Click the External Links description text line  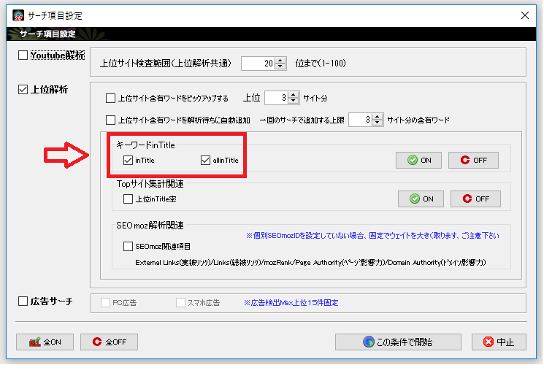[310, 263]
